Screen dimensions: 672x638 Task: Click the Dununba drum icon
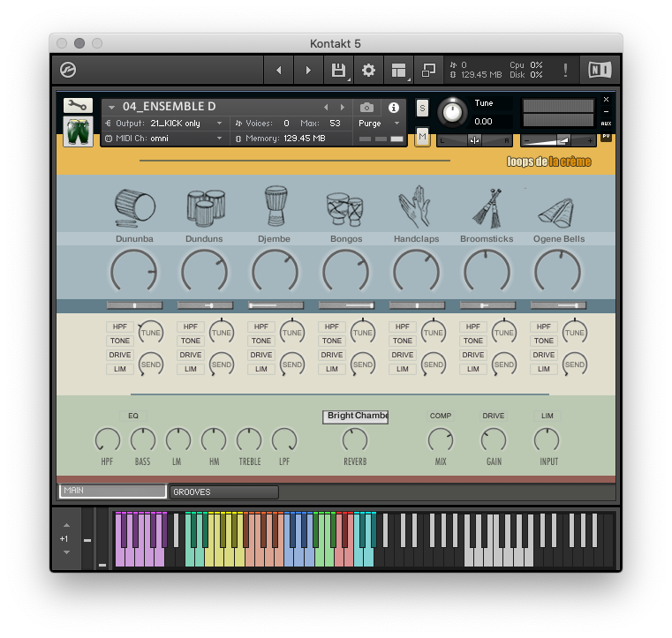(134, 207)
